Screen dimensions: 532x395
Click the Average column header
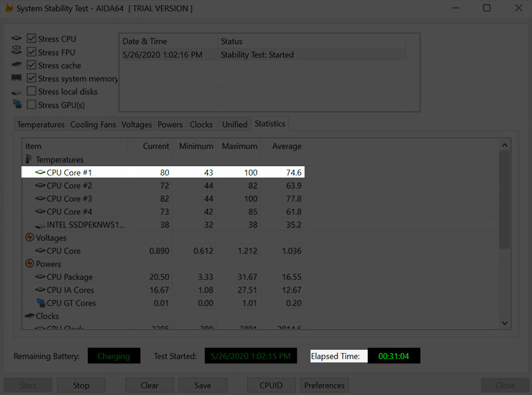[282, 146]
